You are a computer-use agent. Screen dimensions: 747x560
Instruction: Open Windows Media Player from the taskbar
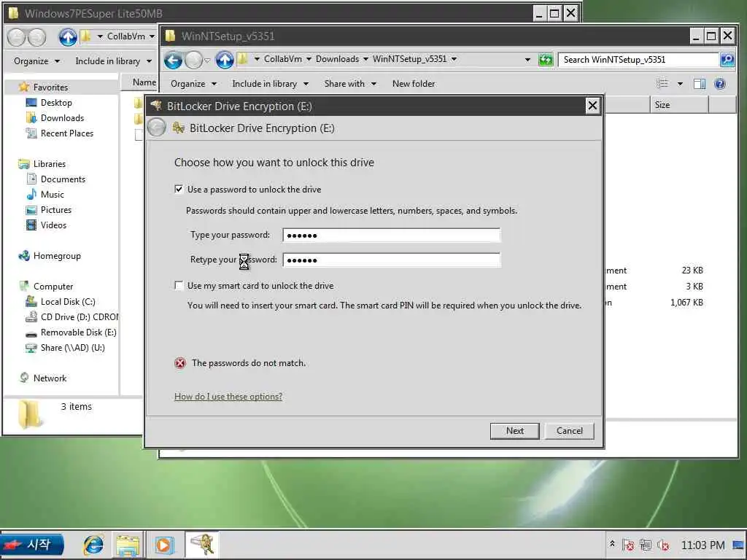(x=164, y=545)
